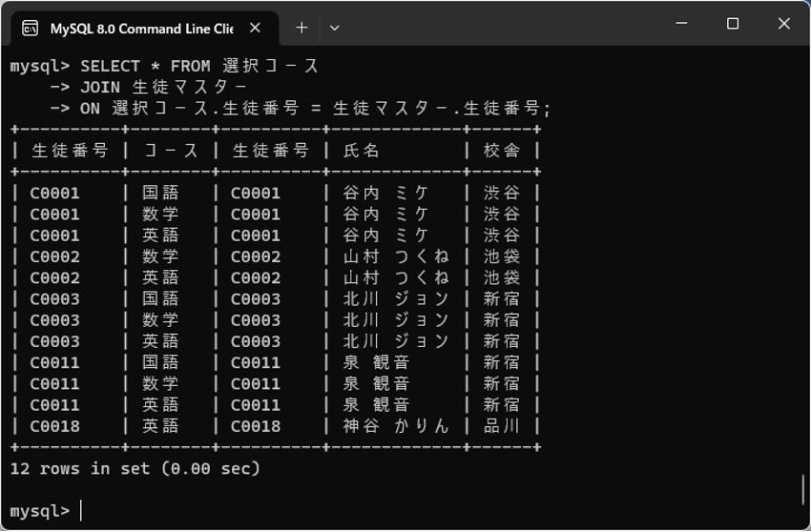Click "数学" in the C0011 row

click(161, 383)
